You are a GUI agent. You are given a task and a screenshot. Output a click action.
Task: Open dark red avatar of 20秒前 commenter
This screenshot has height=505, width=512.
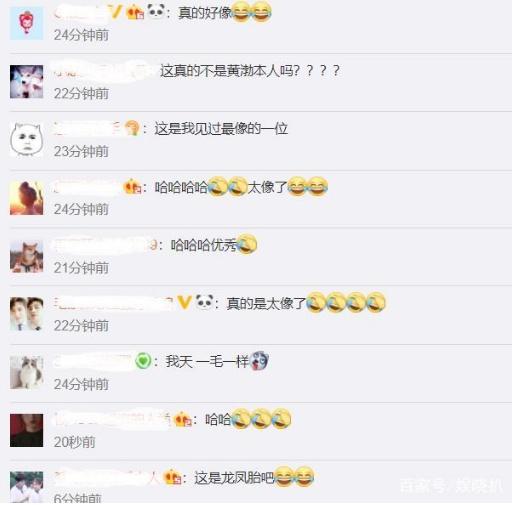pos(26,430)
